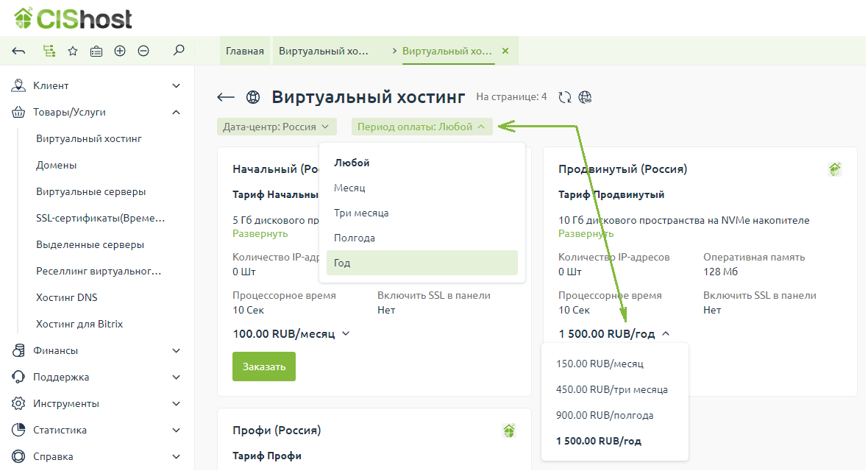Collapse the Период оплаты: Любой dropdown
The image size is (868, 471).
point(421,127)
